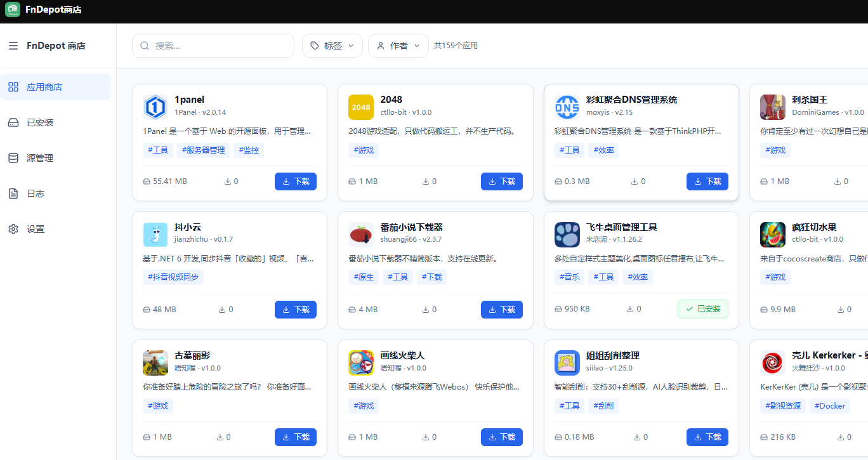Screen dimensions: 868x460
Task: Open the 飞牛桌面管理工具 title
Action: point(622,227)
